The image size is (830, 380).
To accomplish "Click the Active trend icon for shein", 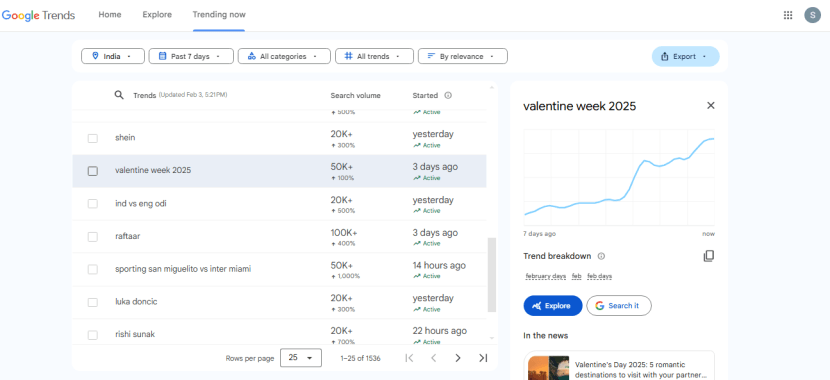I will pyautogui.click(x=417, y=145).
